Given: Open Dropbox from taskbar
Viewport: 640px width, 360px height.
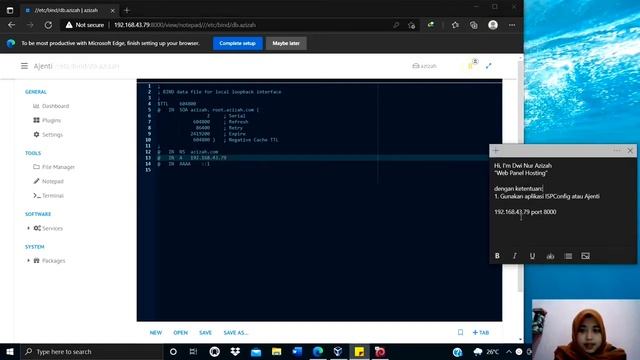Looking at the screenshot, I should tap(235, 351).
